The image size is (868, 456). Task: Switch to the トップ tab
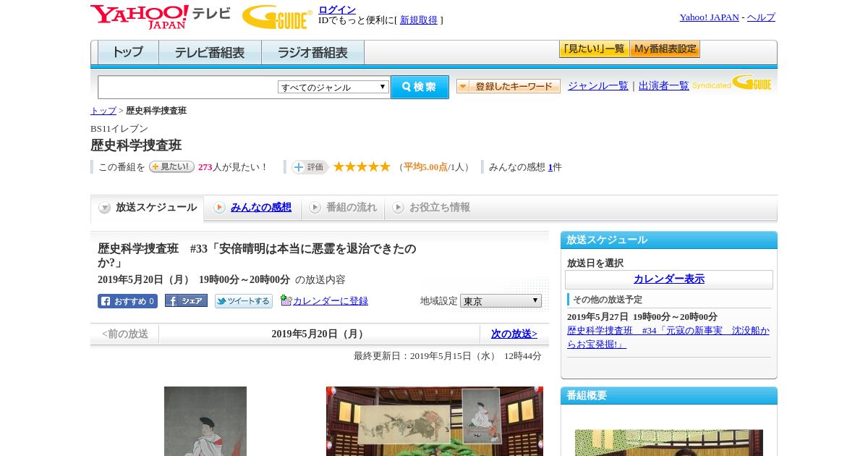click(x=128, y=53)
